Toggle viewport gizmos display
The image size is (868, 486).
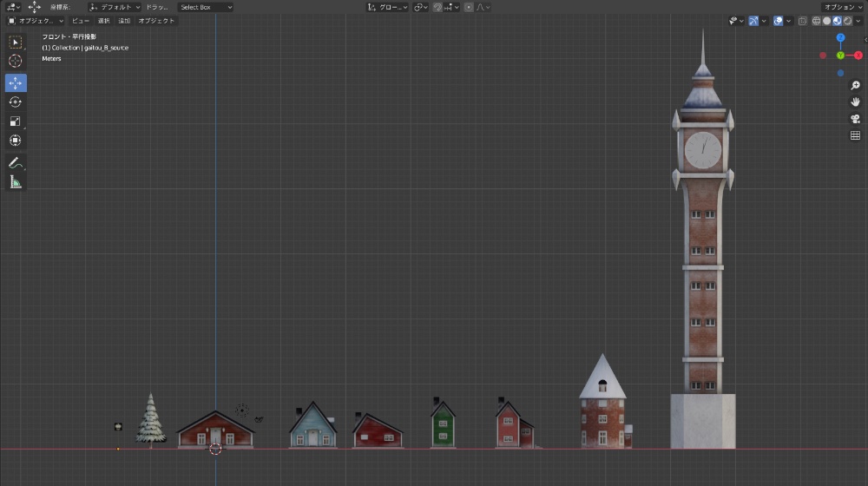[753, 21]
